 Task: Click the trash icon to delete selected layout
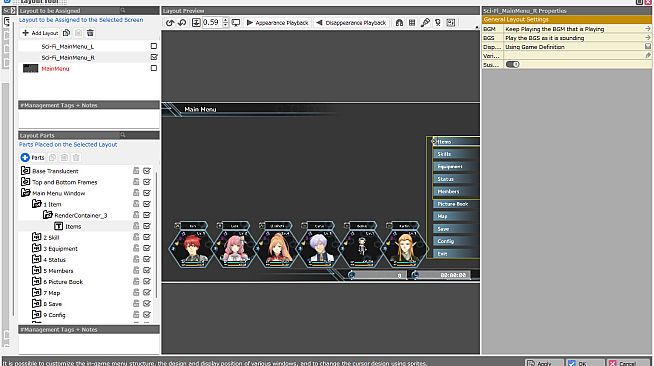tap(90, 33)
